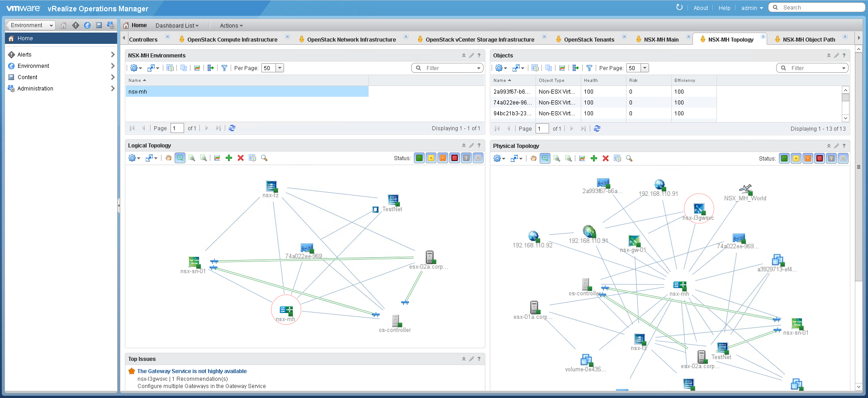Open Per Page dropdown in Objects panel
Screen dimensions: 868x398
click(645, 68)
